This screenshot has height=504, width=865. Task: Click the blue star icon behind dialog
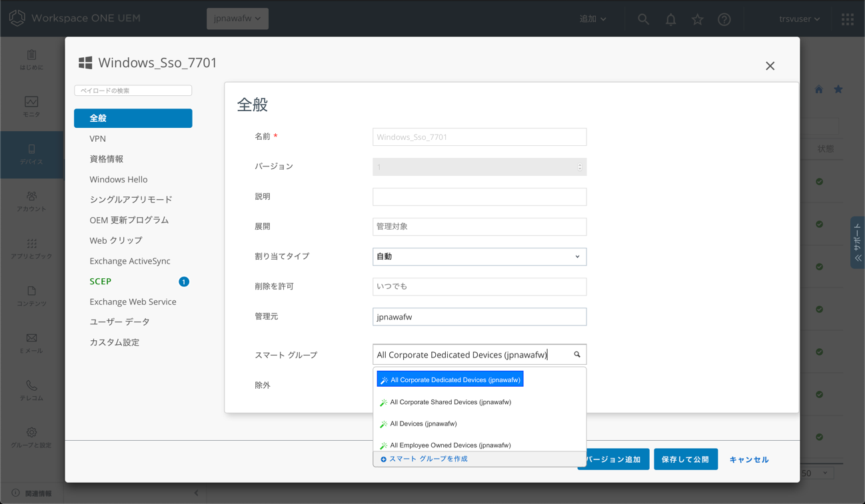pos(838,89)
